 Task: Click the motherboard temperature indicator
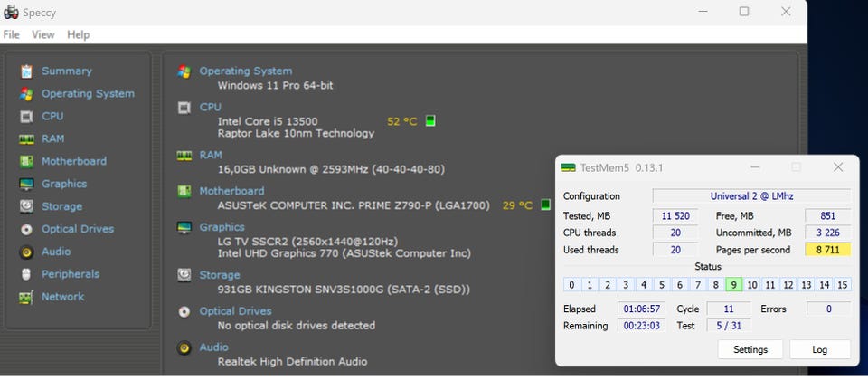click(x=545, y=205)
